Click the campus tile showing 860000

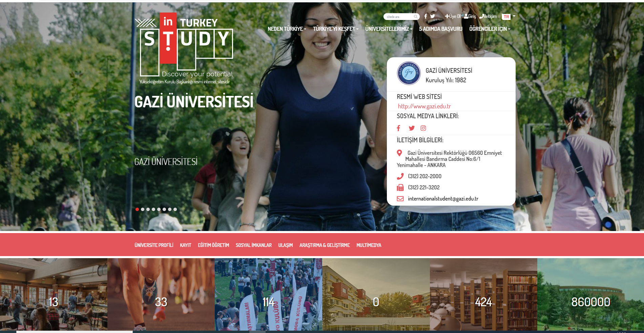(x=590, y=295)
